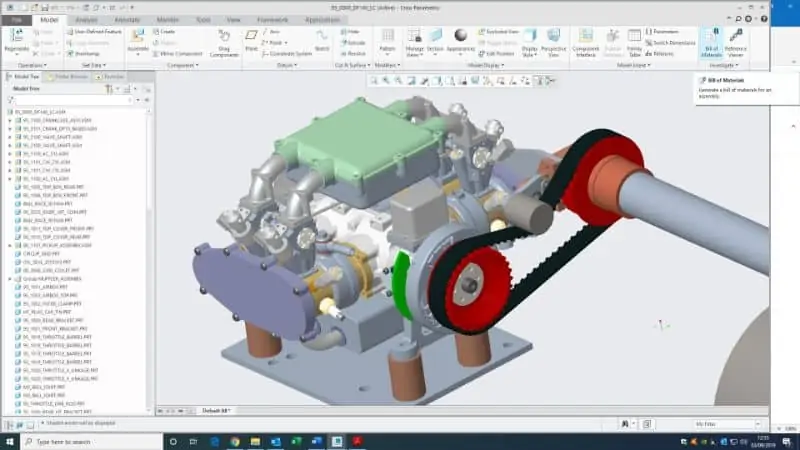This screenshot has width=800, height=450.
Task: Open Switch Dimensions
Action: coord(670,43)
